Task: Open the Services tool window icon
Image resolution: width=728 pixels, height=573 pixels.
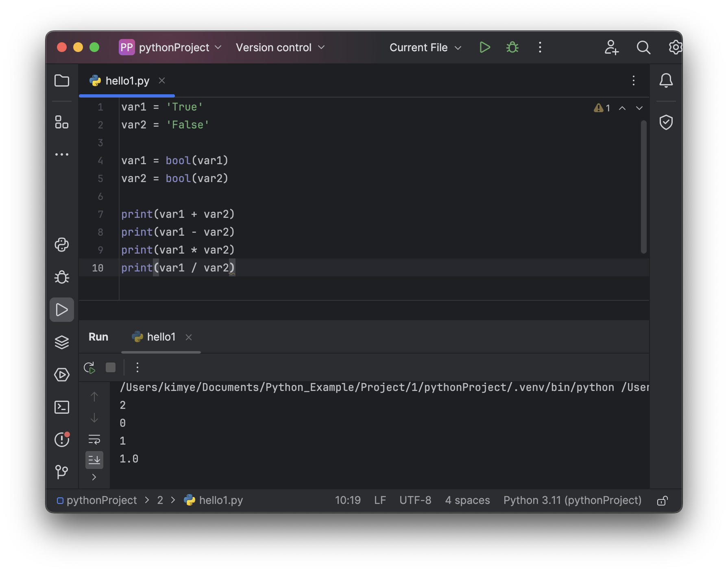Action: tap(62, 375)
